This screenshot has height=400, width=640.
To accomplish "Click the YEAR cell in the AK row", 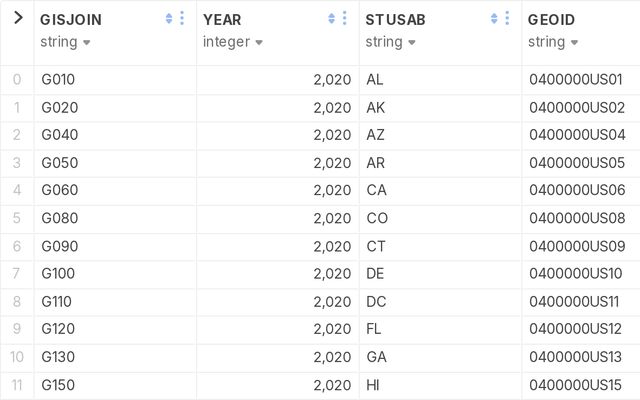I will pyautogui.click(x=331, y=107).
